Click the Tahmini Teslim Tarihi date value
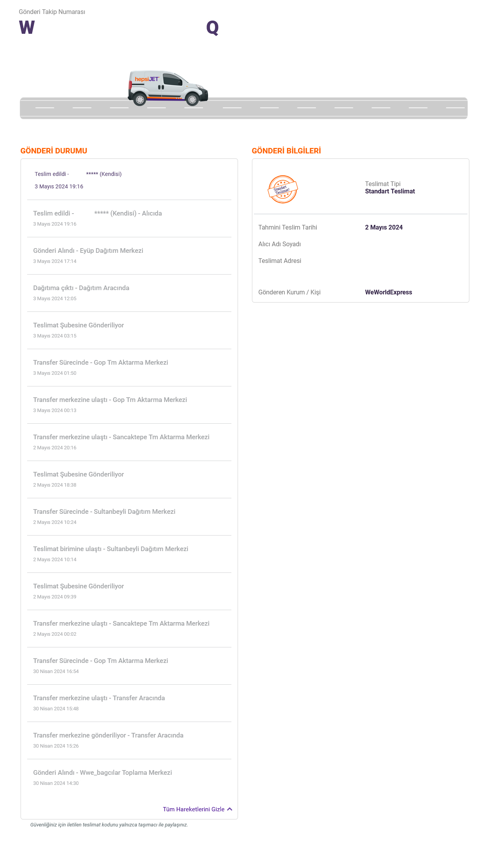 tap(384, 227)
